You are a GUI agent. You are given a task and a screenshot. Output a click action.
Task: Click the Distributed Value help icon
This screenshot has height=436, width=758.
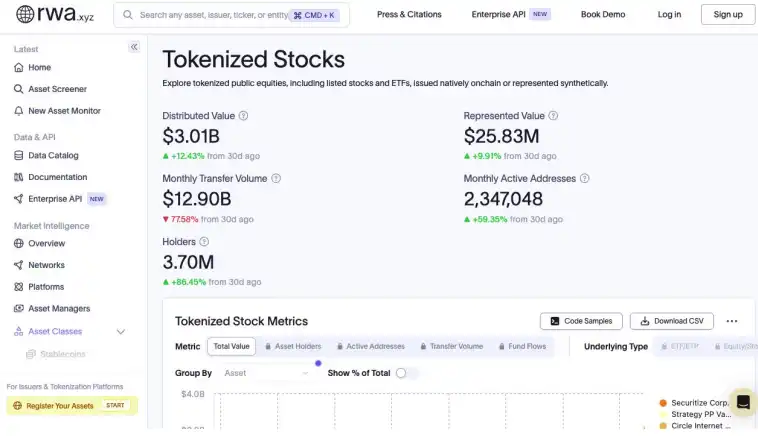244,116
